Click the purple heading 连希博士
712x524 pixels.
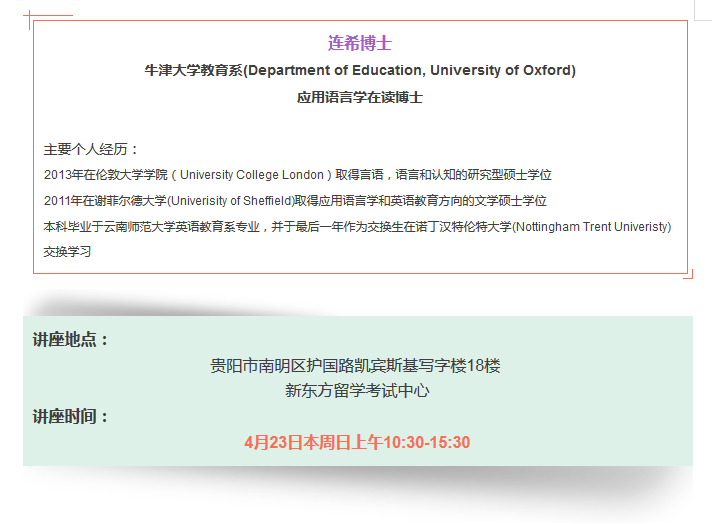(360, 44)
